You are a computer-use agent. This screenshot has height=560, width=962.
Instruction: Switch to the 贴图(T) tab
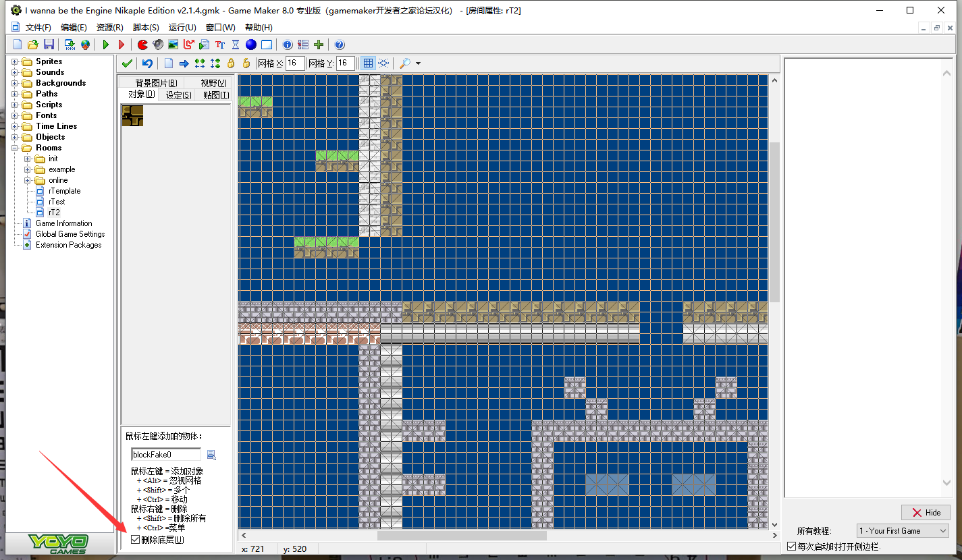click(x=216, y=95)
